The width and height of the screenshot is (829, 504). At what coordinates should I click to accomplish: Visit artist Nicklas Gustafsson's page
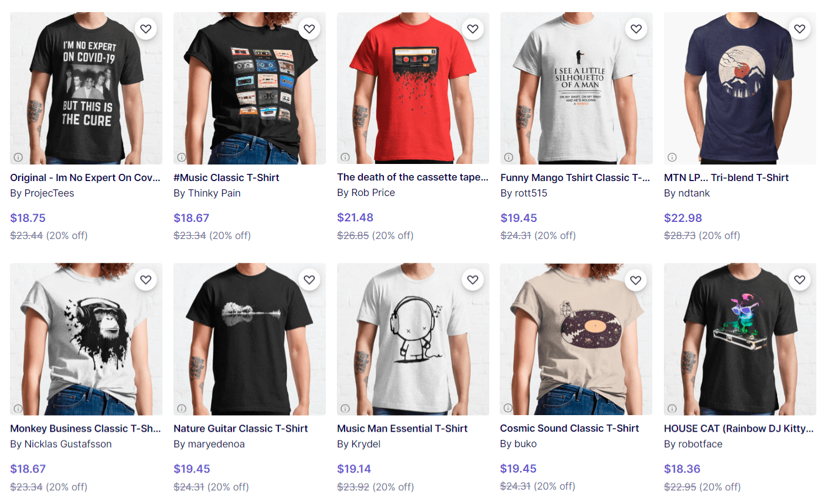click(x=68, y=444)
